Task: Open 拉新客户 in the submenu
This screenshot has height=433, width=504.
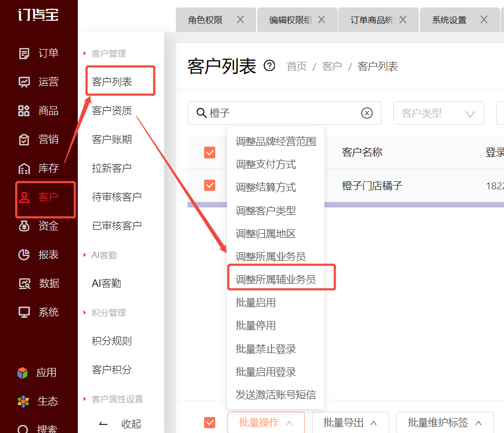Action: pyautogui.click(x=112, y=168)
